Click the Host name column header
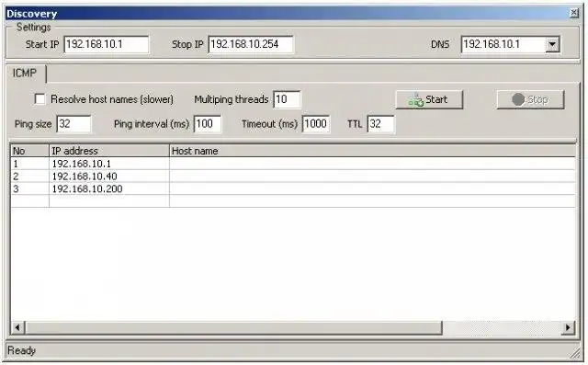 372,151
